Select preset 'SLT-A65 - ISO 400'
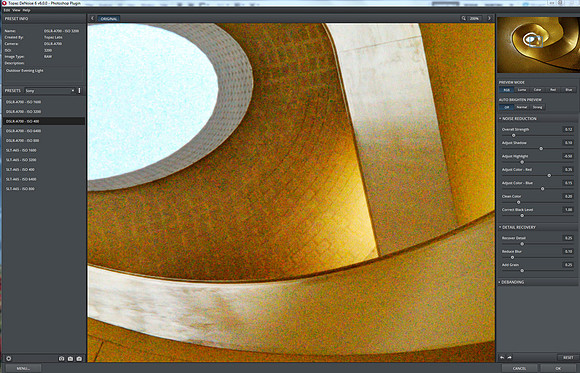 pos(44,169)
